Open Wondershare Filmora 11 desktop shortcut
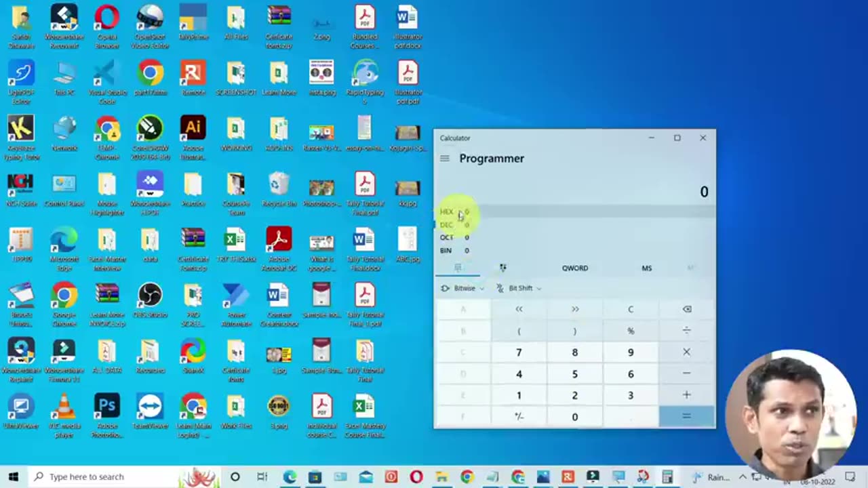 click(x=64, y=361)
